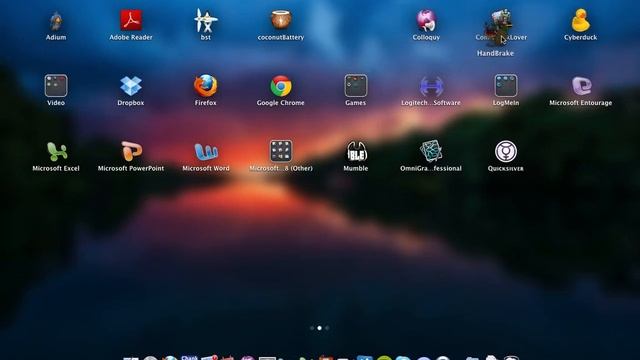Screen dimensions: 640x360
Task: Open Adobe Reader from Launchpad
Action: click(131, 20)
